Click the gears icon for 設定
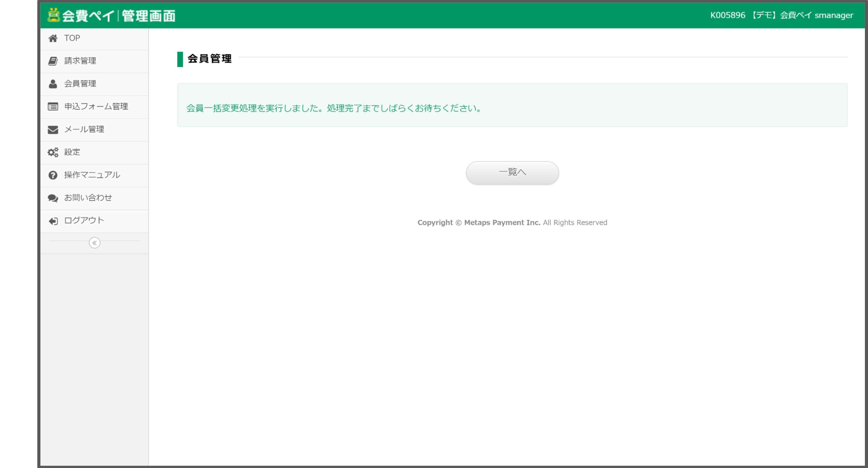Screen dimensions: 868x468 53,152
